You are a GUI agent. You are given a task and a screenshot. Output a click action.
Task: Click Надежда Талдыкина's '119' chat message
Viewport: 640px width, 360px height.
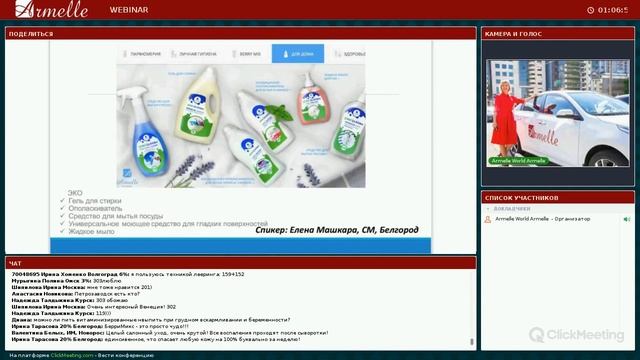point(61,313)
